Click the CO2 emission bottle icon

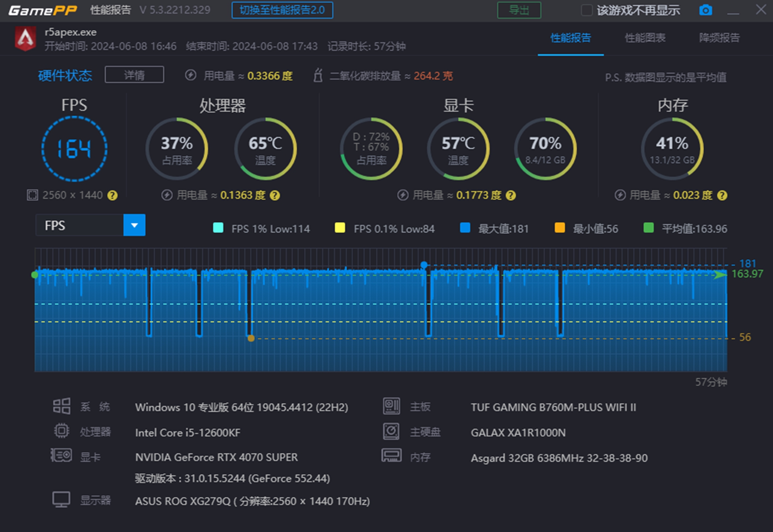(318, 75)
